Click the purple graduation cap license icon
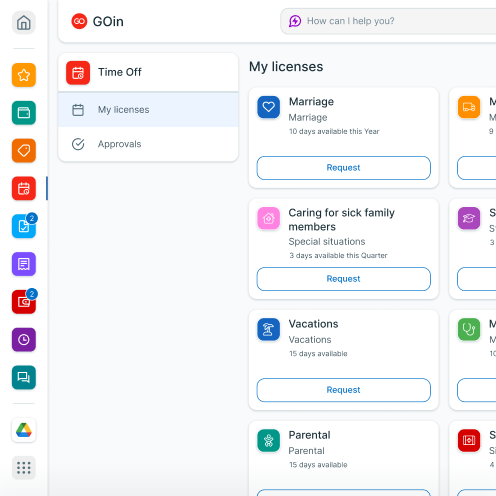The height and width of the screenshot is (496, 496). [x=469, y=218]
